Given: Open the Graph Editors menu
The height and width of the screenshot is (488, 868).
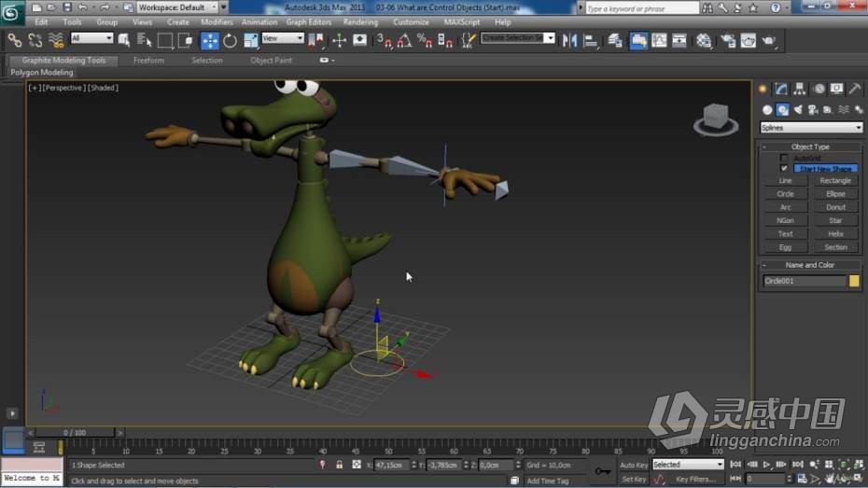Looking at the screenshot, I should (308, 22).
